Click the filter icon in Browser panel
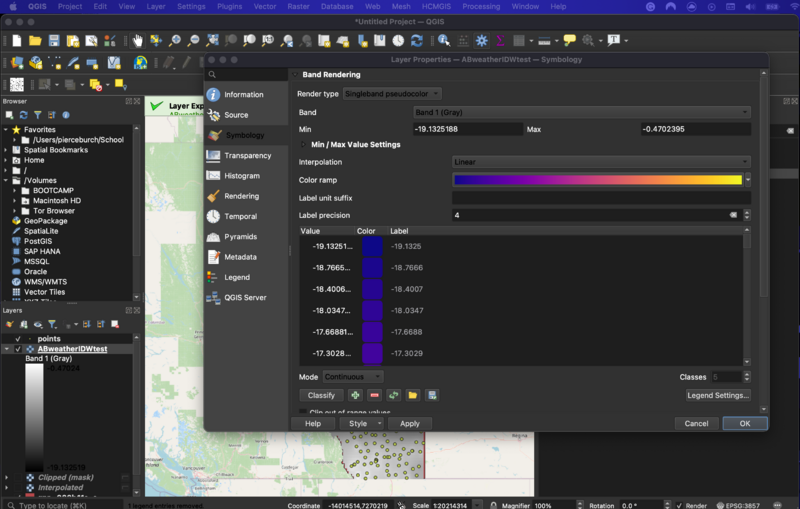800x509 pixels. 38,115
